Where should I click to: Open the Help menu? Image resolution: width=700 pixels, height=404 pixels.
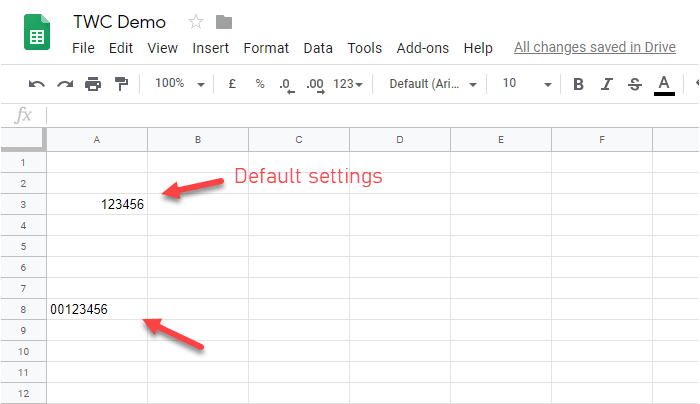(x=478, y=48)
